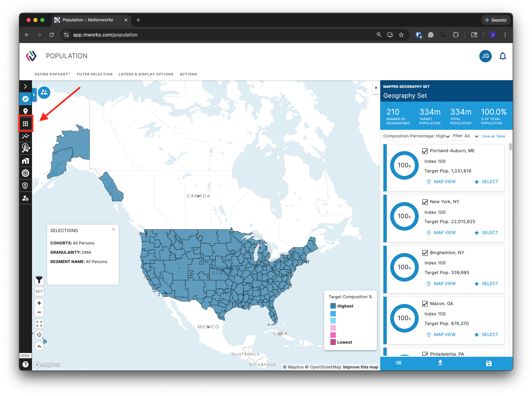
Task: Expand the left sidebar chevron
Action: pos(25,86)
